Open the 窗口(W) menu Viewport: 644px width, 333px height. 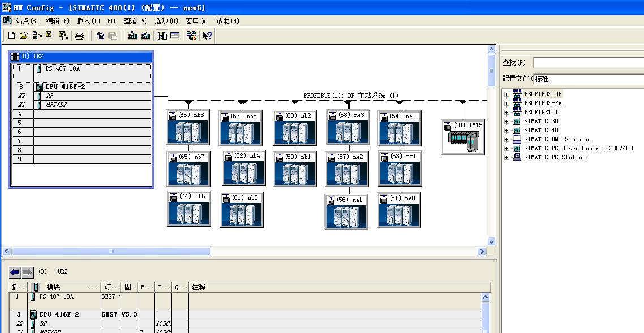click(x=197, y=21)
